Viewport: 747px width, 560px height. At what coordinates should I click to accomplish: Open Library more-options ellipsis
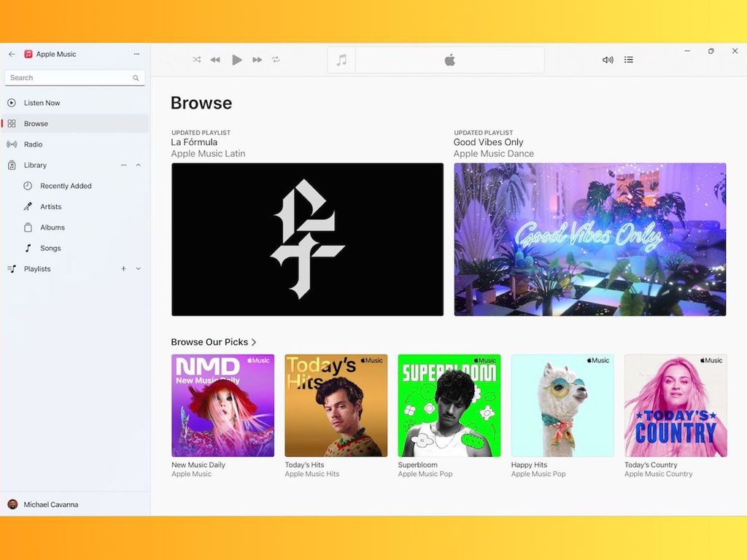click(124, 166)
